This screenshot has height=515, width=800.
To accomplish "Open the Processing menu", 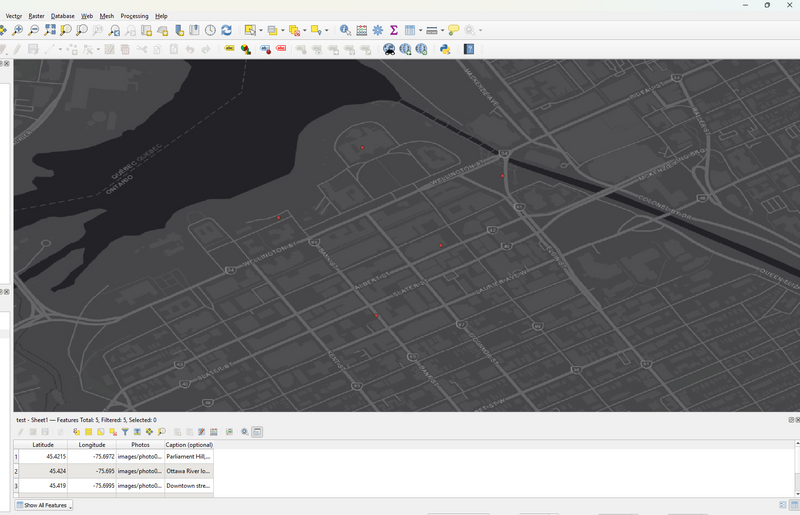I will (134, 16).
